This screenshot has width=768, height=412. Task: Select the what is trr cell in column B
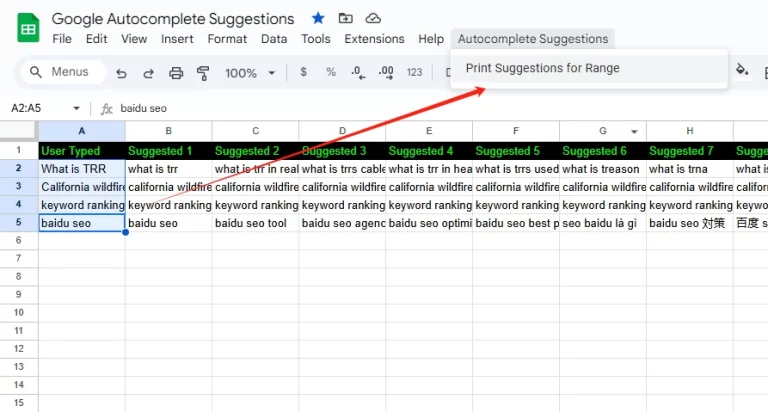pos(168,169)
